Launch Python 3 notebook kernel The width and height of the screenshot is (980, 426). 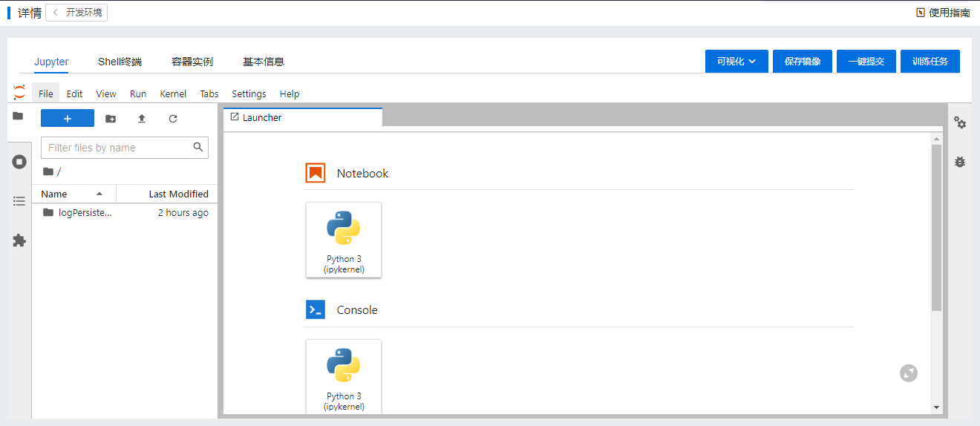click(x=344, y=240)
